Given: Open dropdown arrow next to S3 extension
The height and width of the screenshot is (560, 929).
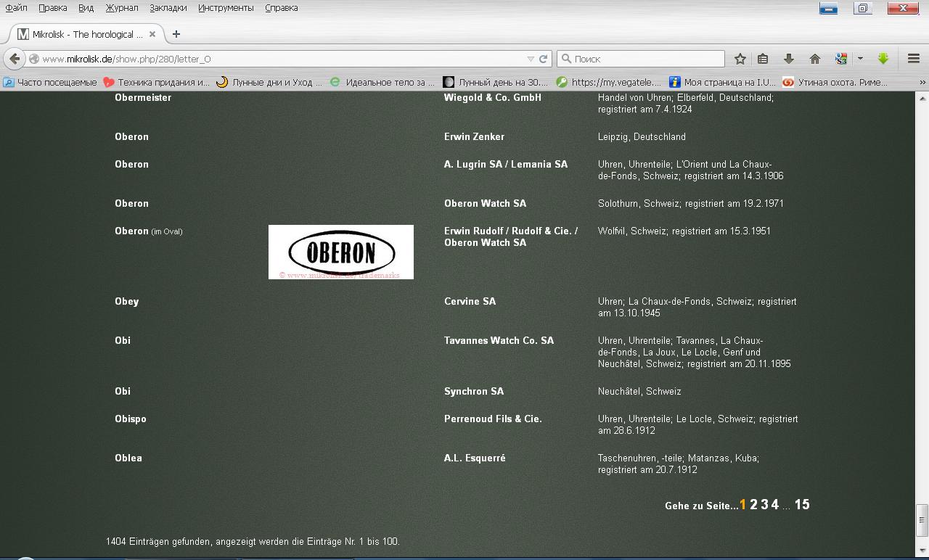Looking at the screenshot, I should [x=860, y=59].
